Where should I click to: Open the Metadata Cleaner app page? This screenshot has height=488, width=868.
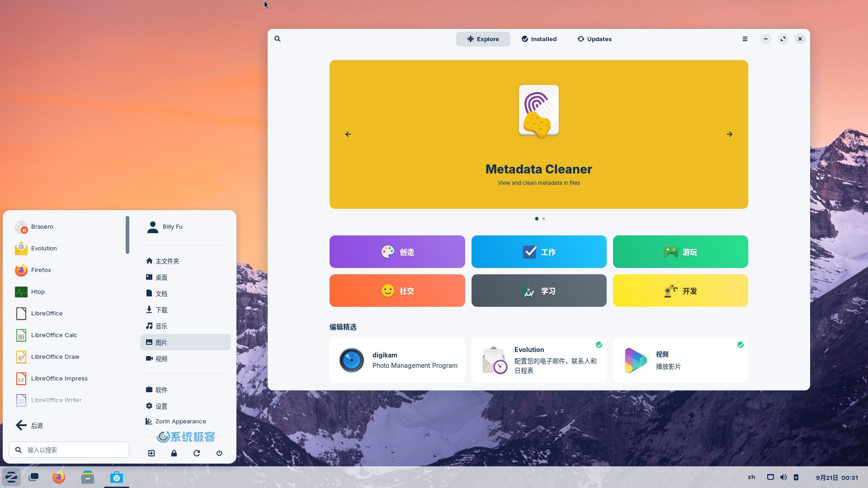tap(538, 134)
